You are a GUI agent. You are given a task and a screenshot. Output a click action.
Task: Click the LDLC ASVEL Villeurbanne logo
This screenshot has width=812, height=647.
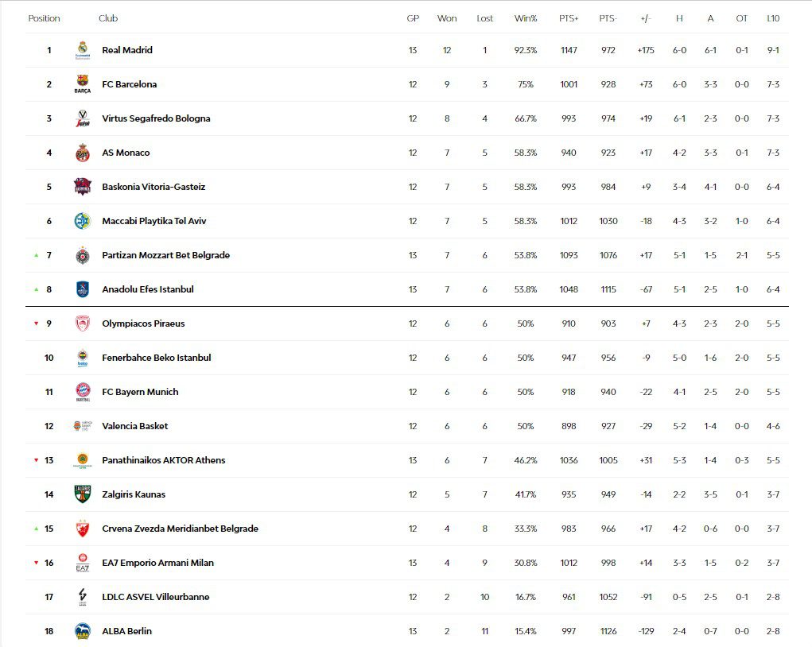pos(83,597)
